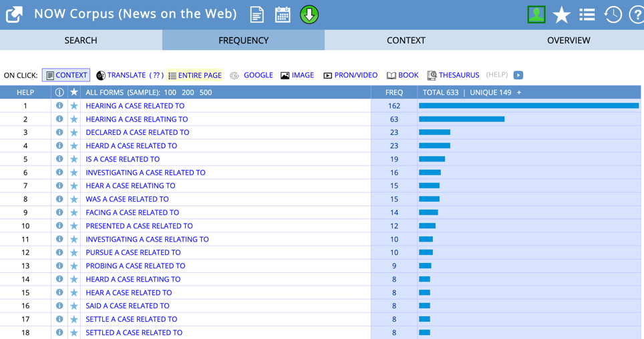Open info for HEARING A CASE RELATED TO
644x339 pixels.
coord(59,105)
